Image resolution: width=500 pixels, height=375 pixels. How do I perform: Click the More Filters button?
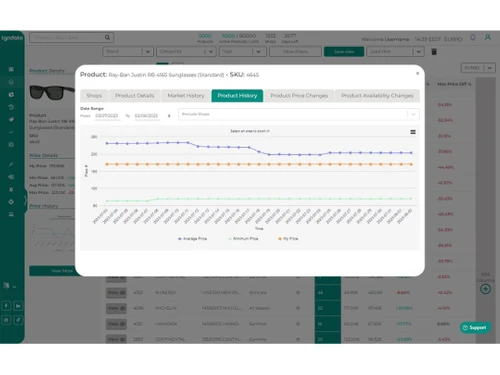click(x=295, y=52)
